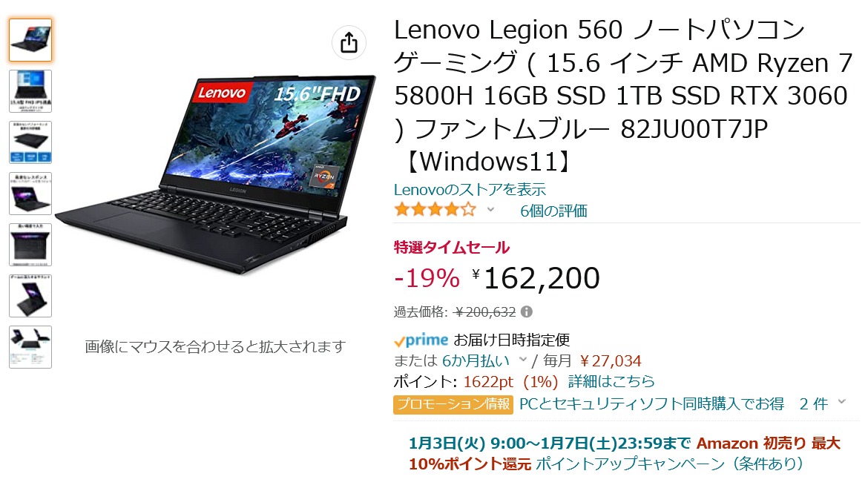
Task: Open the 6個の評価 reviews link
Action: point(553,211)
